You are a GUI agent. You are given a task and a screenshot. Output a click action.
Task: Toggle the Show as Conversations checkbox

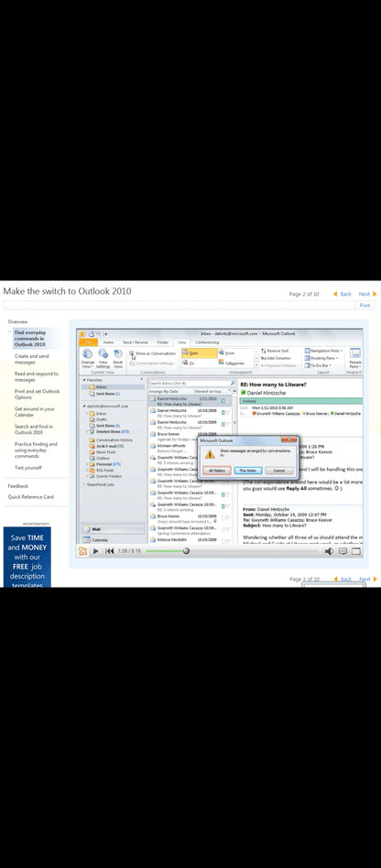pyautogui.click(x=132, y=353)
